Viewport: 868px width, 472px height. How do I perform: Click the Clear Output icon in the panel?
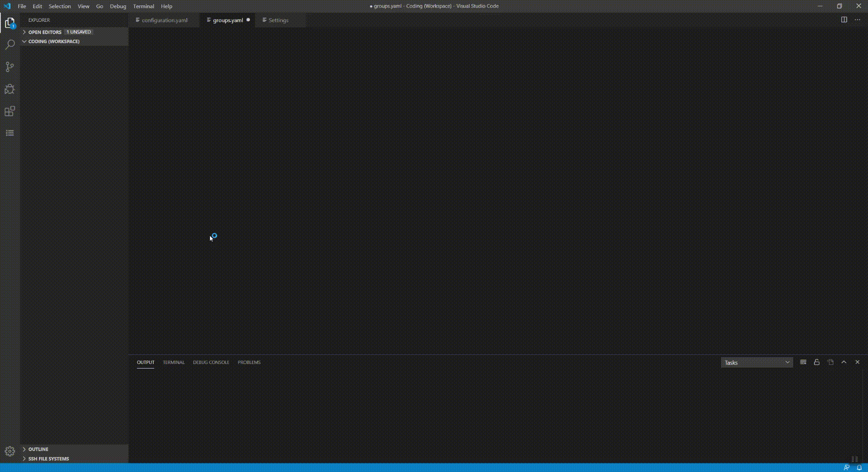(x=803, y=362)
